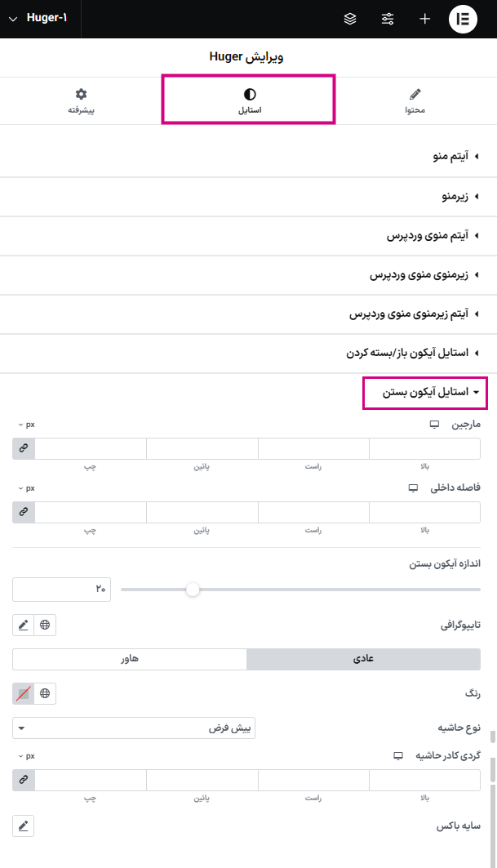Switch to the محتوا tab

tap(416, 100)
